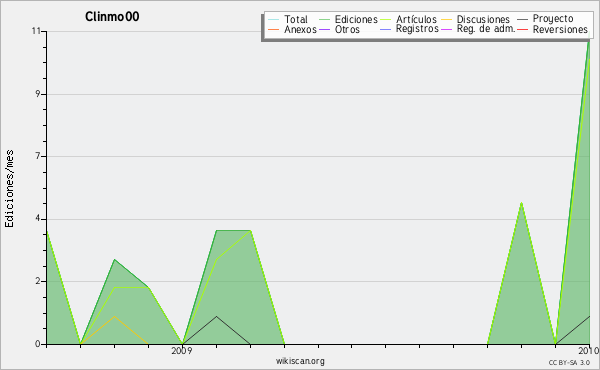The image size is (600, 370).
Task: Click the CC BY-SA 3.0 text
Action: (x=569, y=362)
